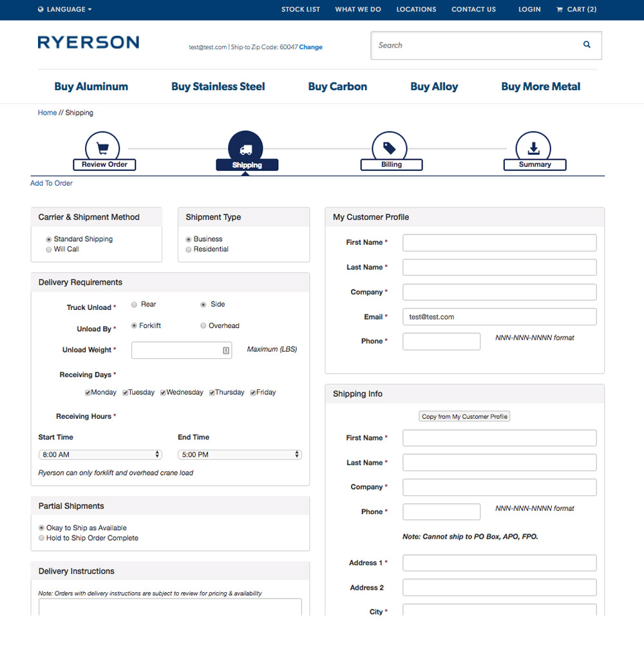Click Customer Profile Phone field
Viewport: 644px width, 645px height.
[x=441, y=342]
